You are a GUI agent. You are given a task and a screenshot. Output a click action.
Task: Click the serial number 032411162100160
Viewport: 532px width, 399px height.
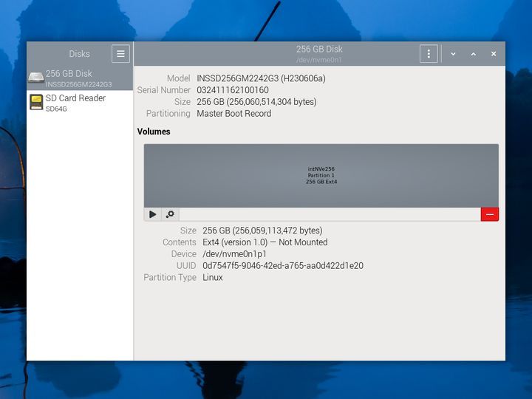(233, 90)
